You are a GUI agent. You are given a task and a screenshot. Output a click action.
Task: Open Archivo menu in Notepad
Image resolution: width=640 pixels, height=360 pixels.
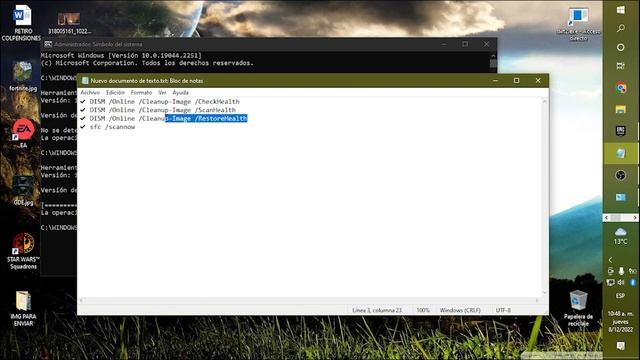90,93
